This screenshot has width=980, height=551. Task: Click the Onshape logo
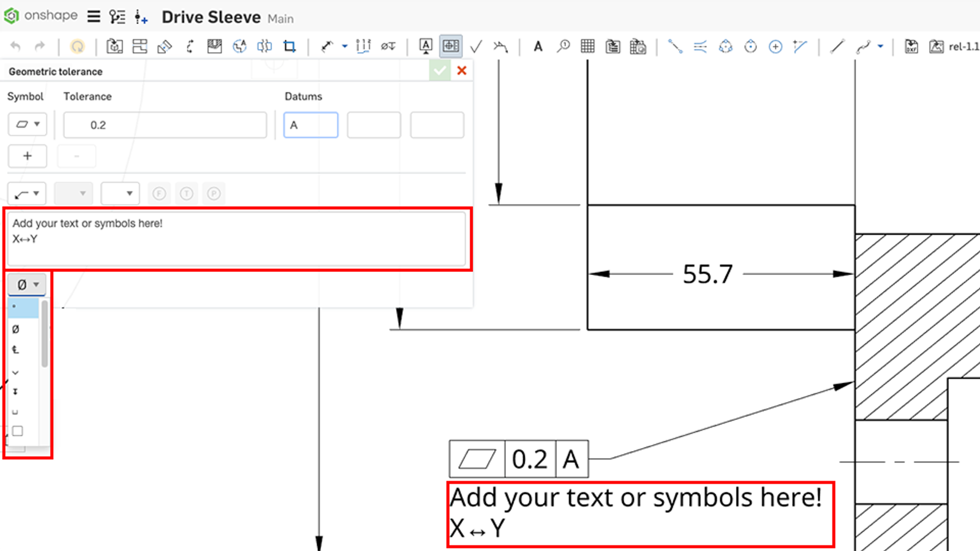12,16
